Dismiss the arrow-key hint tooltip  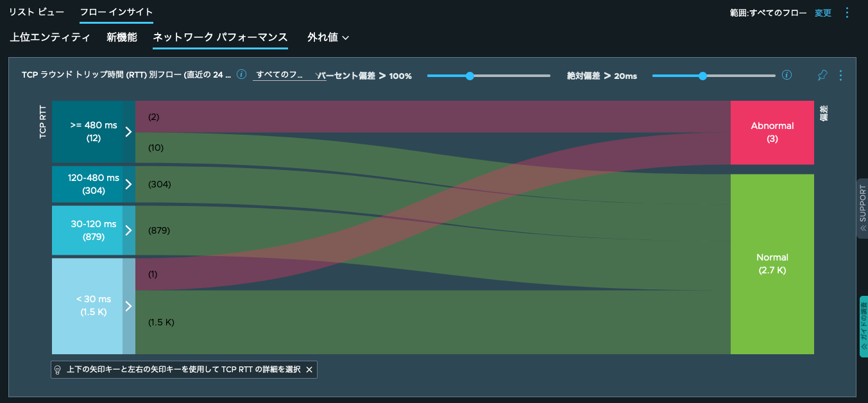tap(309, 370)
